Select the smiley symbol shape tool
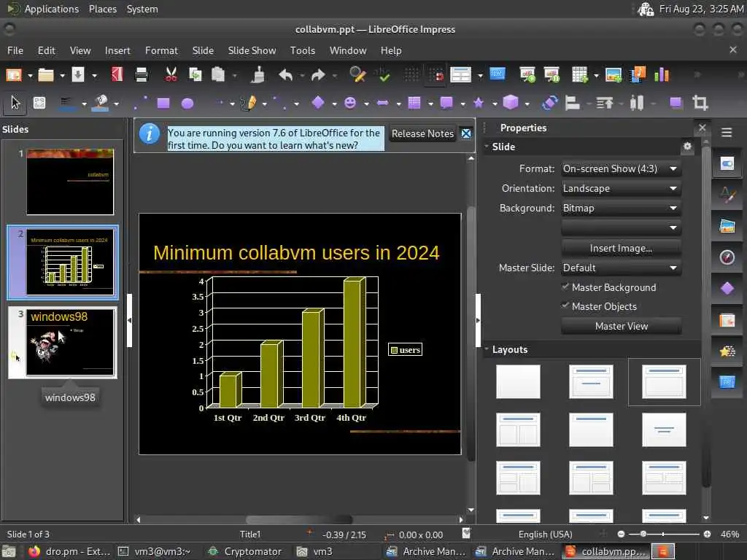Image resolution: width=747 pixels, height=560 pixels. [x=350, y=103]
